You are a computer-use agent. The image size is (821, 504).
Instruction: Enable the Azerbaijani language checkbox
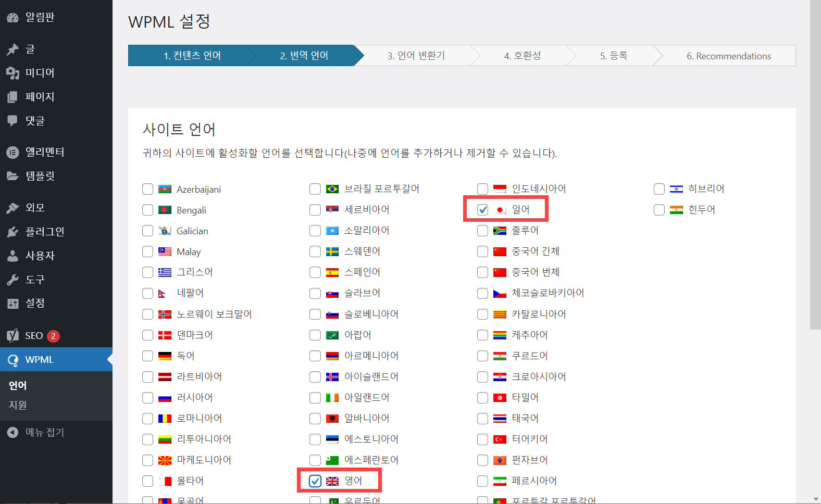tap(148, 189)
